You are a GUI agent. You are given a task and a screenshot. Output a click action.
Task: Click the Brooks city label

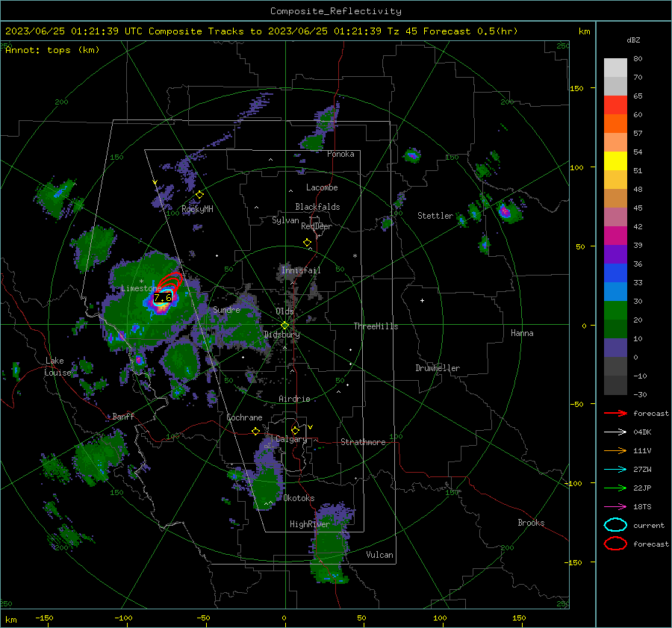coord(531,523)
